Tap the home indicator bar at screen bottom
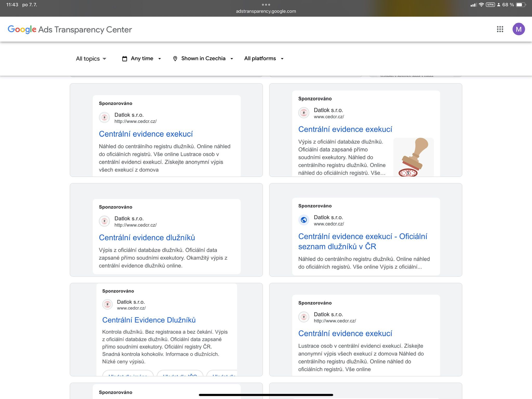532x399 pixels. pos(266,395)
